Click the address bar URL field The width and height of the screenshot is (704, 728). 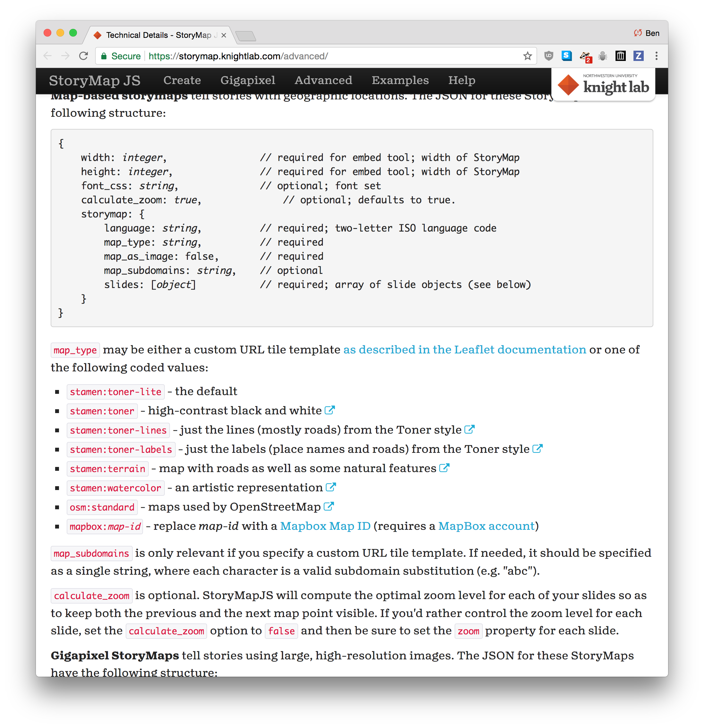coord(315,56)
